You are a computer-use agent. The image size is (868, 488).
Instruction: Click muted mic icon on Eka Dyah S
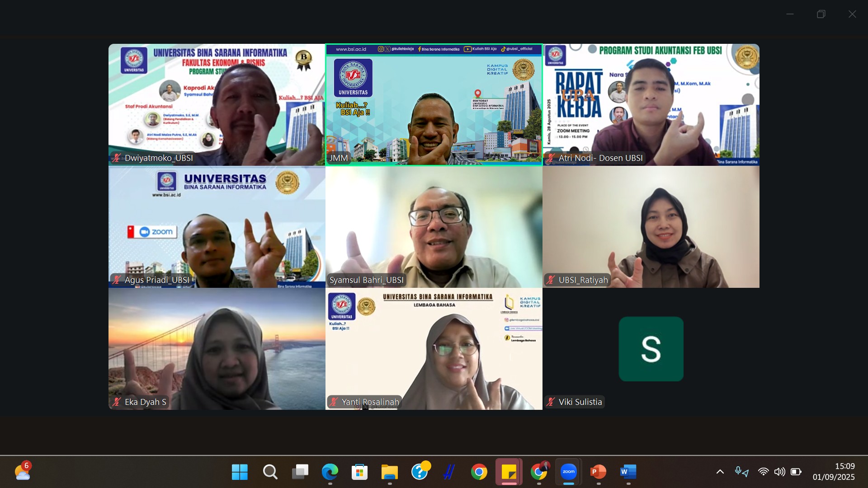coord(117,402)
